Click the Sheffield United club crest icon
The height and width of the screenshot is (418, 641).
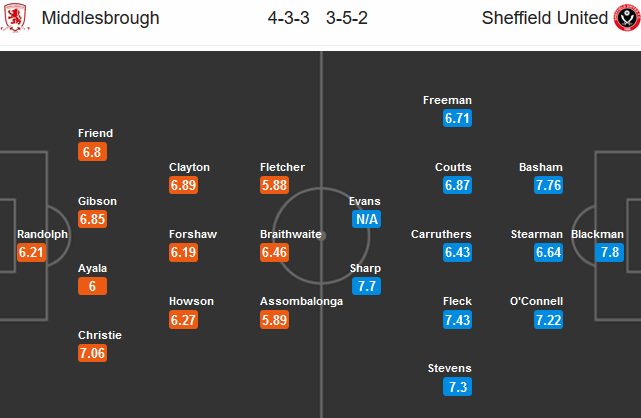pos(627,18)
